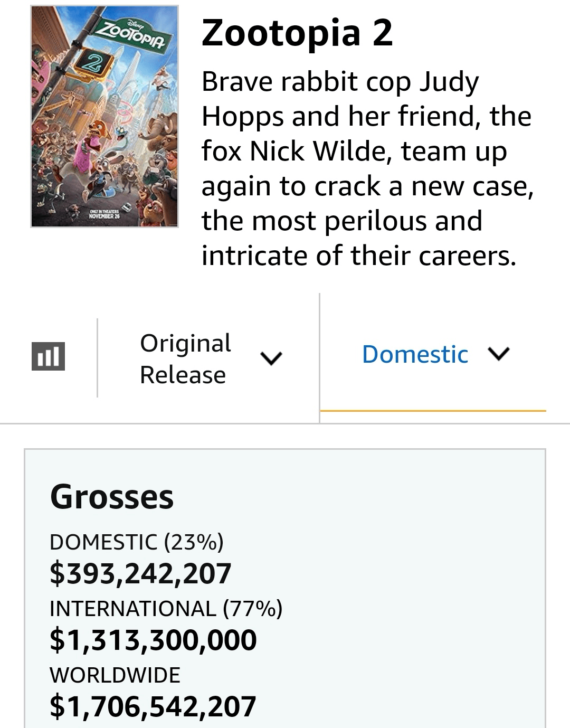Click the November 26 text on poster

[104, 216]
